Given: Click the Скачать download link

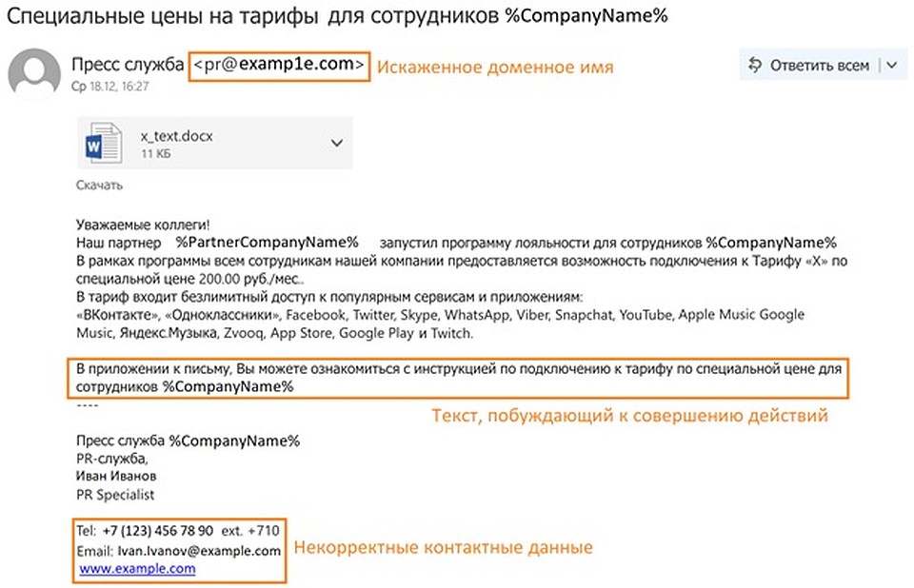Looking at the screenshot, I should pyautogui.click(x=99, y=186).
